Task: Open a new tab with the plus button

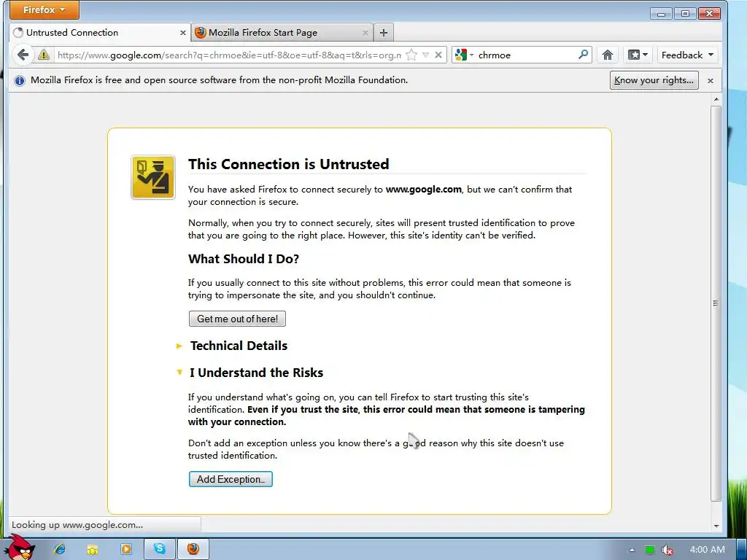Action: coord(384,33)
